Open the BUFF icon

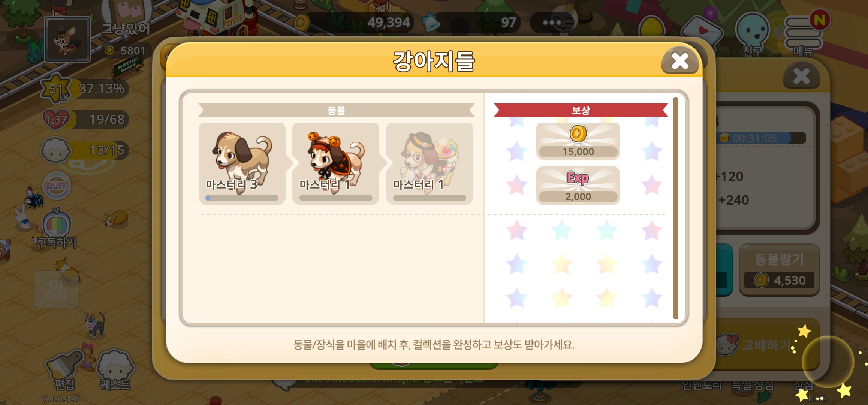pos(57,186)
